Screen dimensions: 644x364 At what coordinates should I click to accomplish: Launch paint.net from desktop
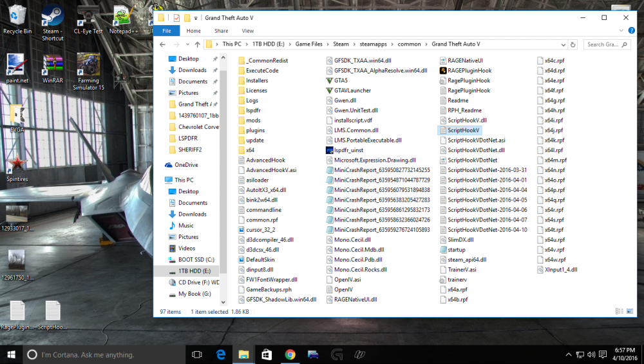tap(17, 69)
